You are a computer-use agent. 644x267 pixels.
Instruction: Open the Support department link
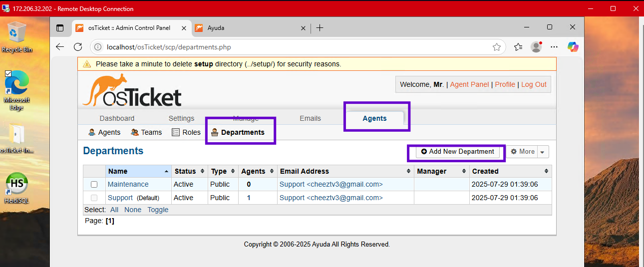(120, 198)
